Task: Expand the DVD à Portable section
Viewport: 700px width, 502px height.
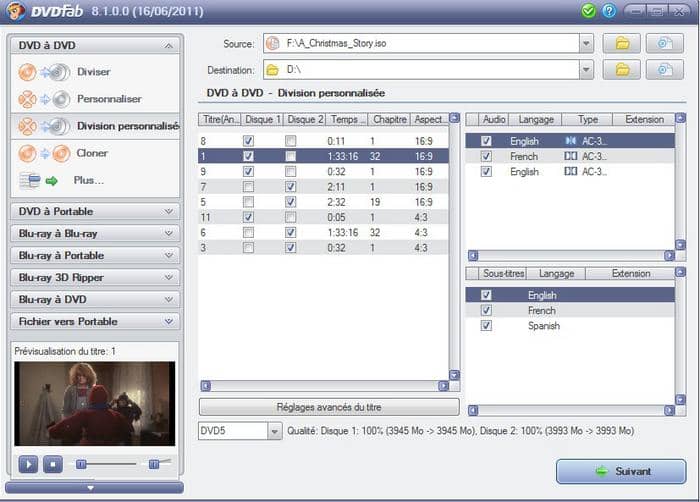Action: click(x=168, y=211)
